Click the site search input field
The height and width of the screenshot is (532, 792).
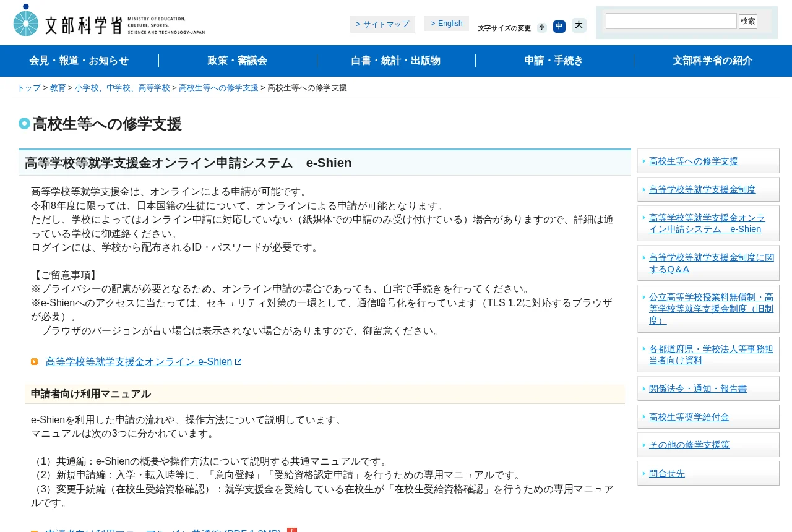click(671, 21)
